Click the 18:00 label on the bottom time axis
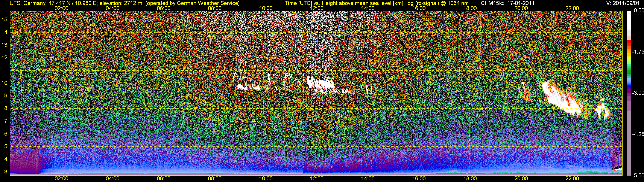The height and width of the screenshot is (182, 644). coord(470,179)
